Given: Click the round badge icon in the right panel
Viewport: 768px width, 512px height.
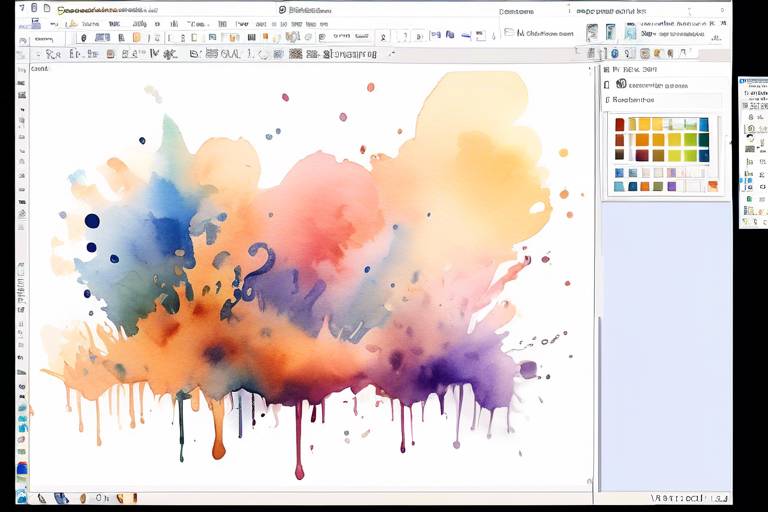Looking at the screenshot, I should click(x=621, y=84).
